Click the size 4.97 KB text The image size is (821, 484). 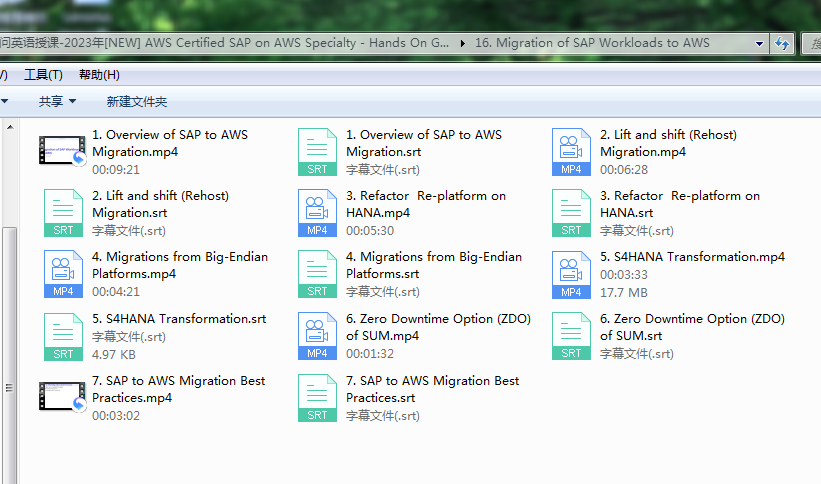(114, 355)
